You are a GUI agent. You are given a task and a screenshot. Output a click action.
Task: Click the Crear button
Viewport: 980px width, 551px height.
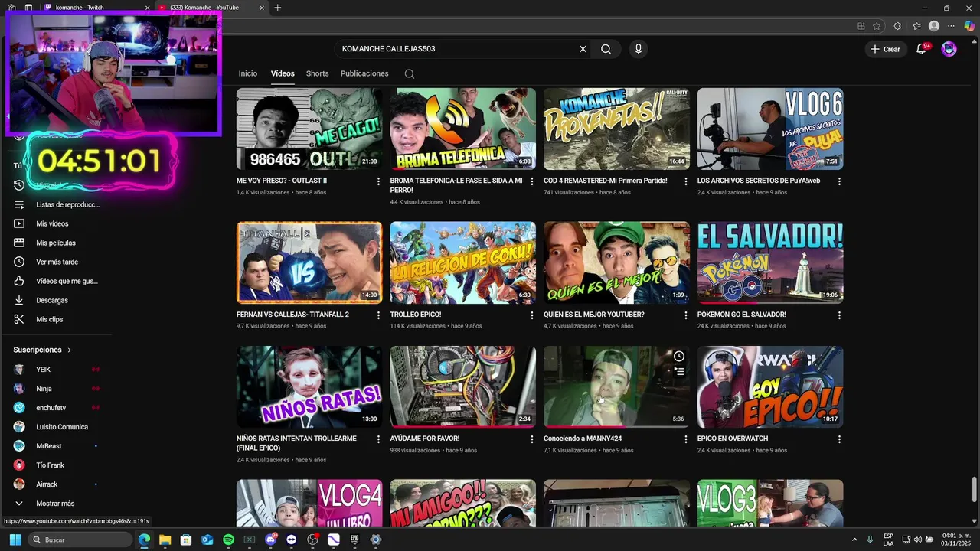tap(885, 49)
